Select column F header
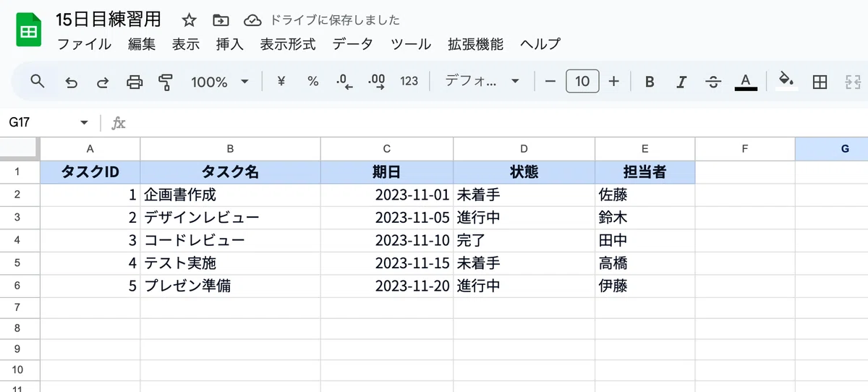Image resolution: width=868 pixels, height=392 pixels. (x=745, y=148)
